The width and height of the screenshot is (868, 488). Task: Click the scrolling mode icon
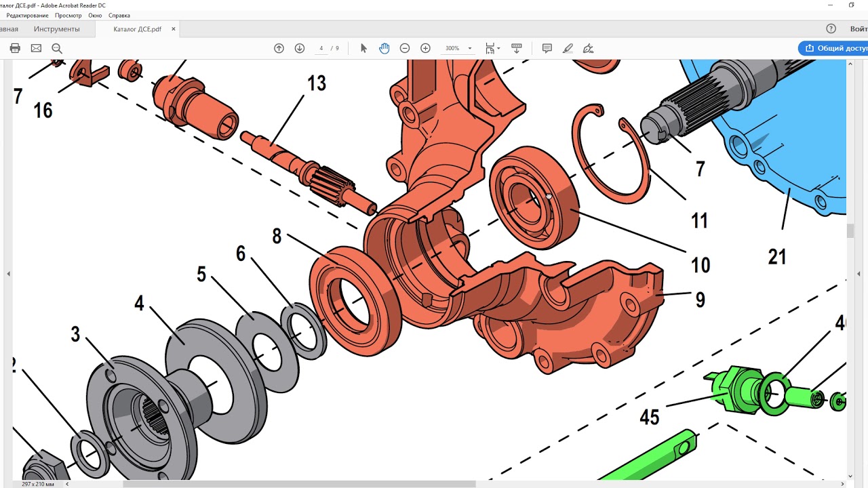(516, 48)
